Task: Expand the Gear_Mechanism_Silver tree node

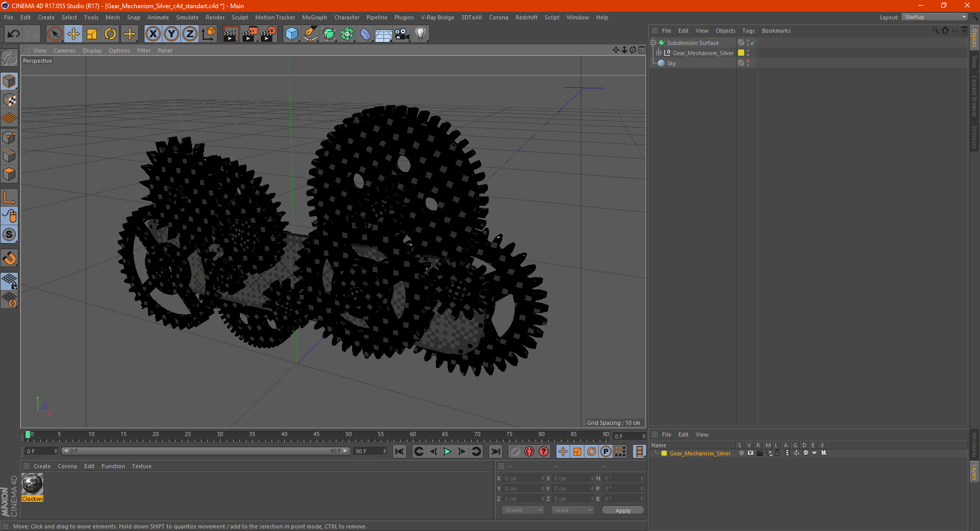Action: point(659,53)
